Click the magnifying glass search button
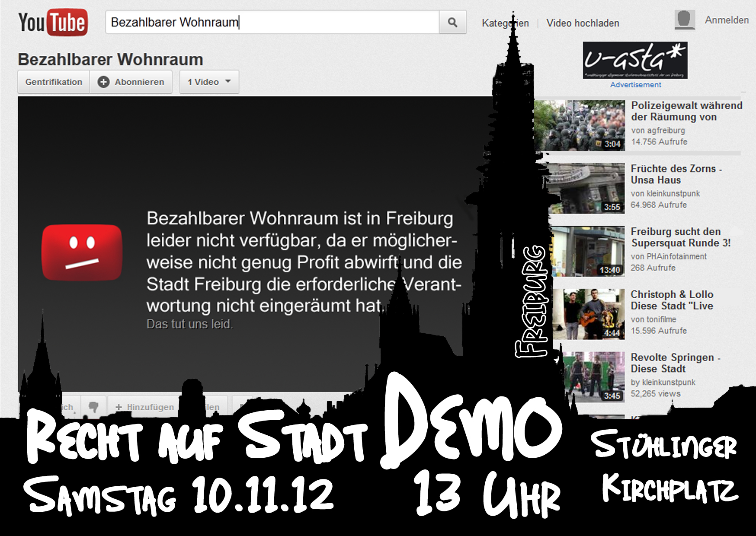The image size is (756, 536). pos(452,22)
